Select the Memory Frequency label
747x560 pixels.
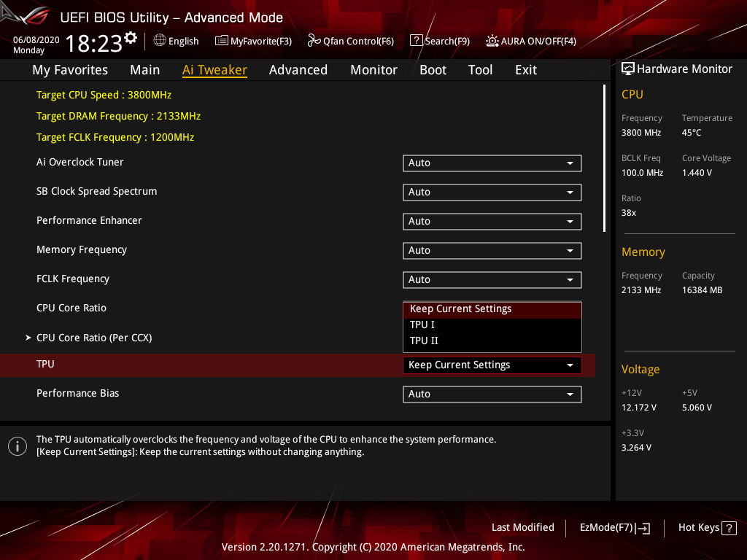[x=82, y=250]
